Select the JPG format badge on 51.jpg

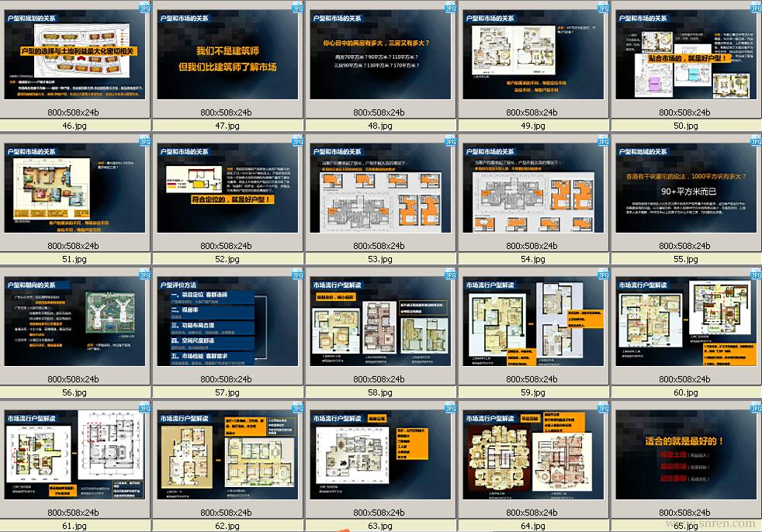click(145, 142)
